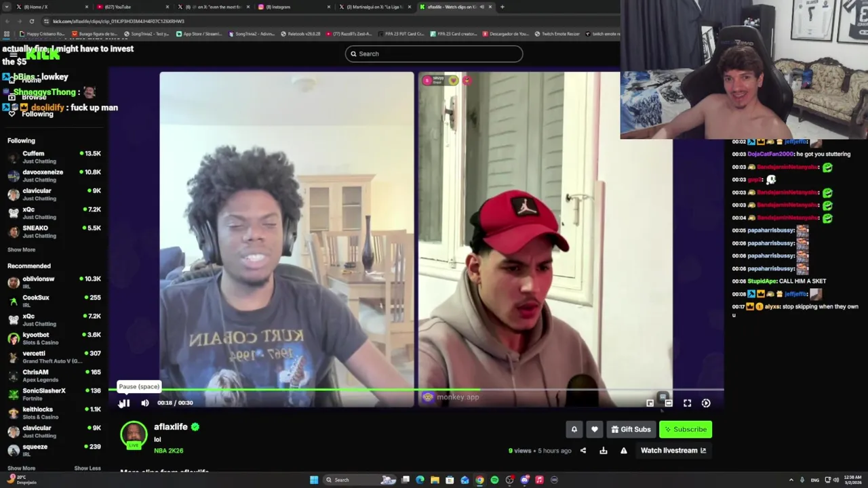Open Discord from taskbar
This screenshot has height=488, width=868.
[524, 480]
